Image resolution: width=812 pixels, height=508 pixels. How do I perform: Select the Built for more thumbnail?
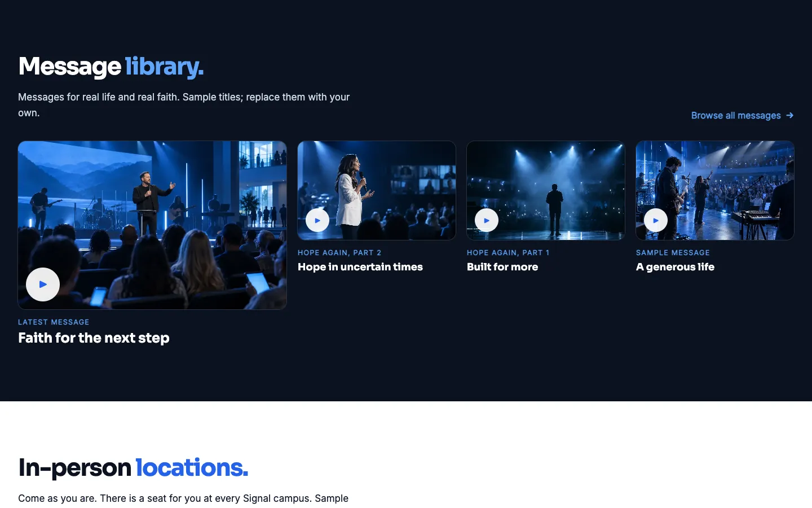coord(546,190)
